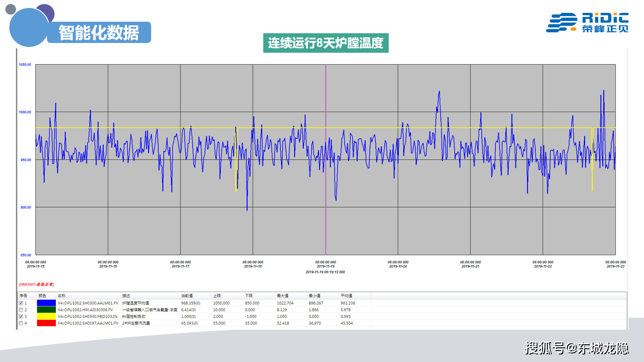Open the red color swatch of row 4
The height and width of the screenshot is (362, 644).
coord(47,323)
